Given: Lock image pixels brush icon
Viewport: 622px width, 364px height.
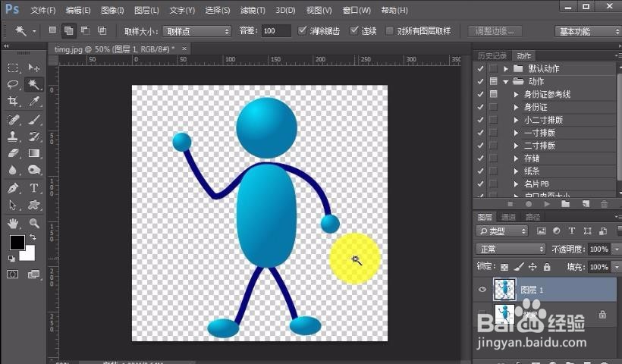Looking at the screenshot, I should click(x=519, y=267).
